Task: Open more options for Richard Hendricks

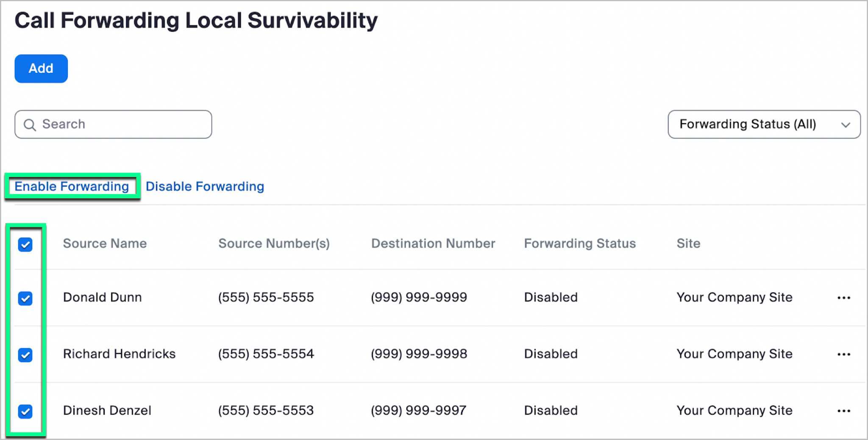Action: [x=843, y=354]
